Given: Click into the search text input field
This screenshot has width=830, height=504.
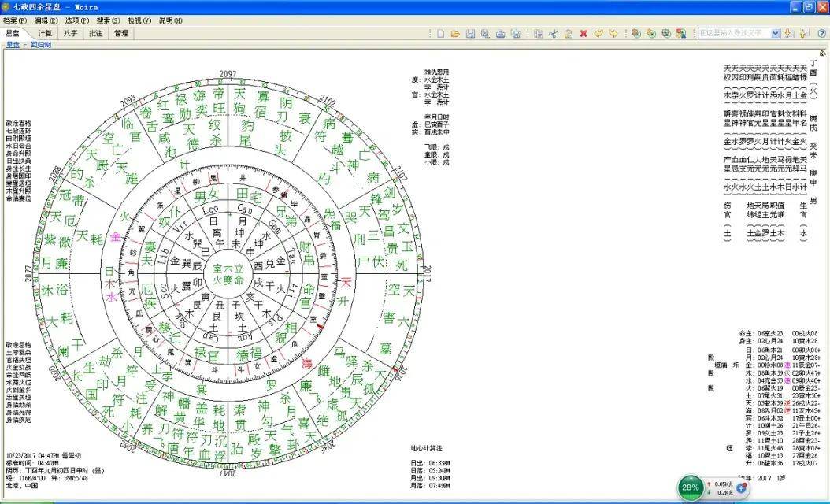Looking at the screenshot, I should click(x=732, y=33).
